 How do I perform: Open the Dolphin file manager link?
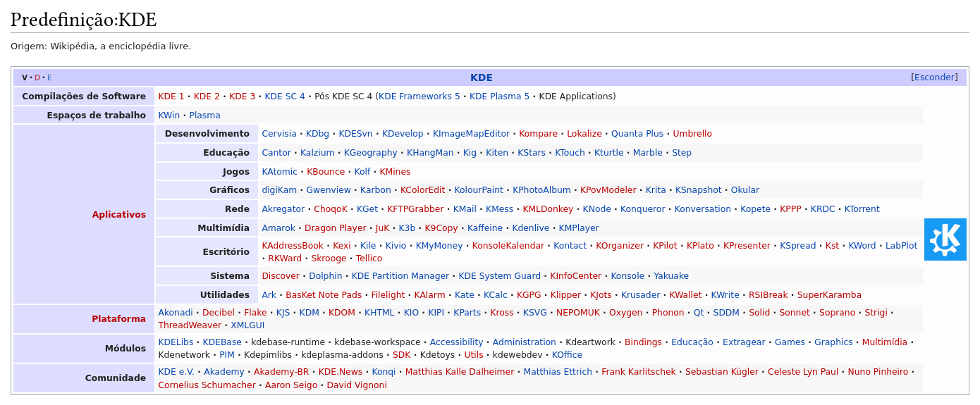pyautogui.click(x=325, y=276)
